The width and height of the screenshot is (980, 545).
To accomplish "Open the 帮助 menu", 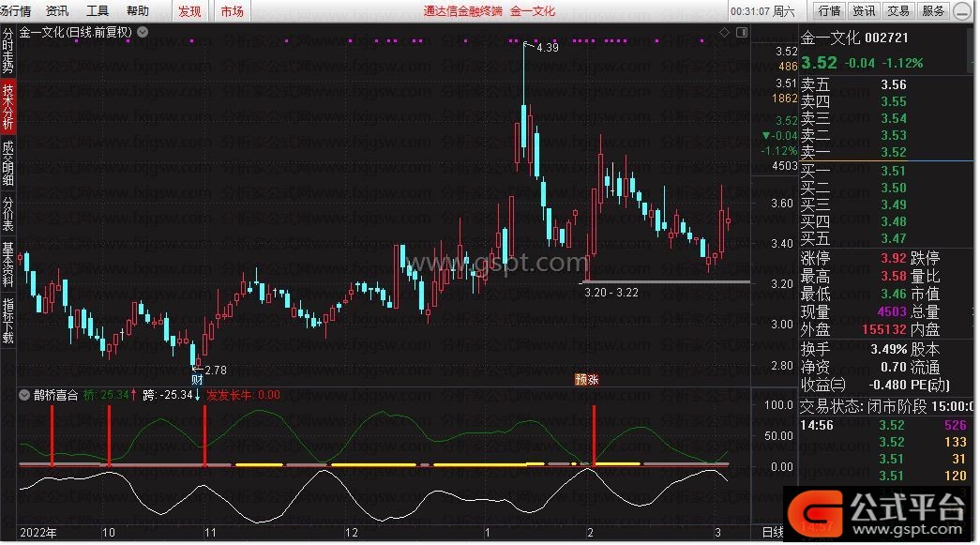I will point(138,10).
